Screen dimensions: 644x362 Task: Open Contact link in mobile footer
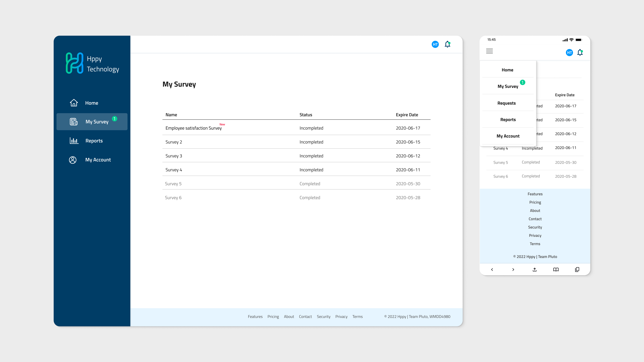535,219
